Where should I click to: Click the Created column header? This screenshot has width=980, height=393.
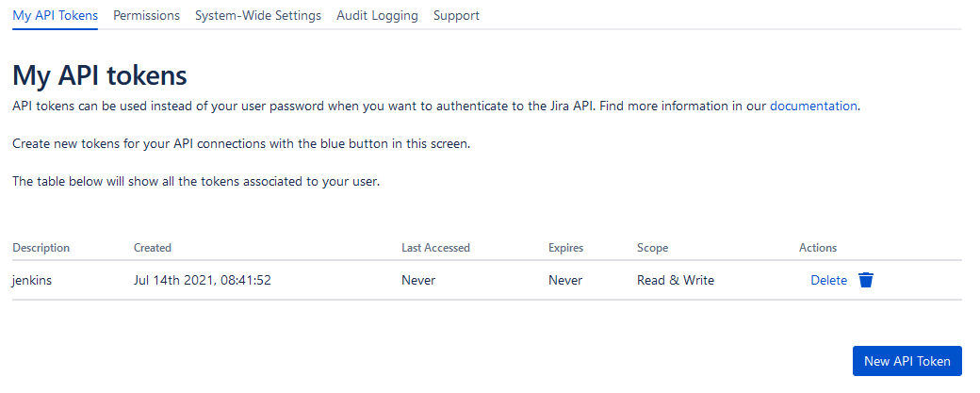click(x=153, y=248)
